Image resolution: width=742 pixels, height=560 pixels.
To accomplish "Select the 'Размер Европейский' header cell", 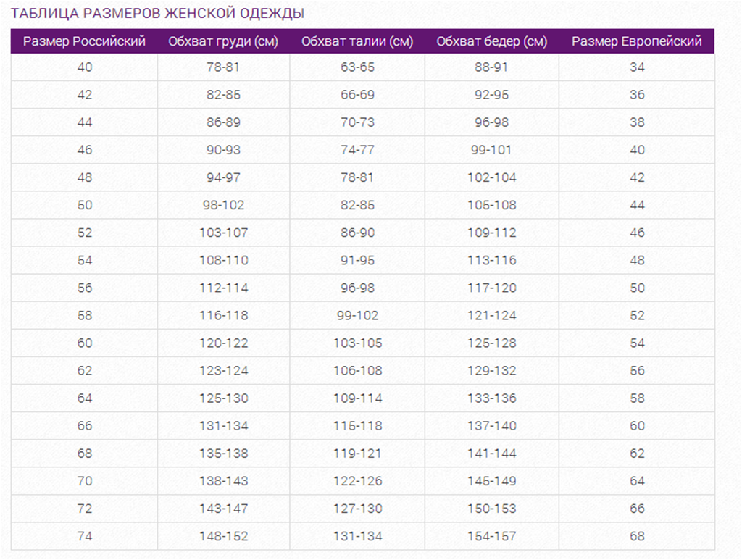I will pyautogui.click(x=636, y=41).
